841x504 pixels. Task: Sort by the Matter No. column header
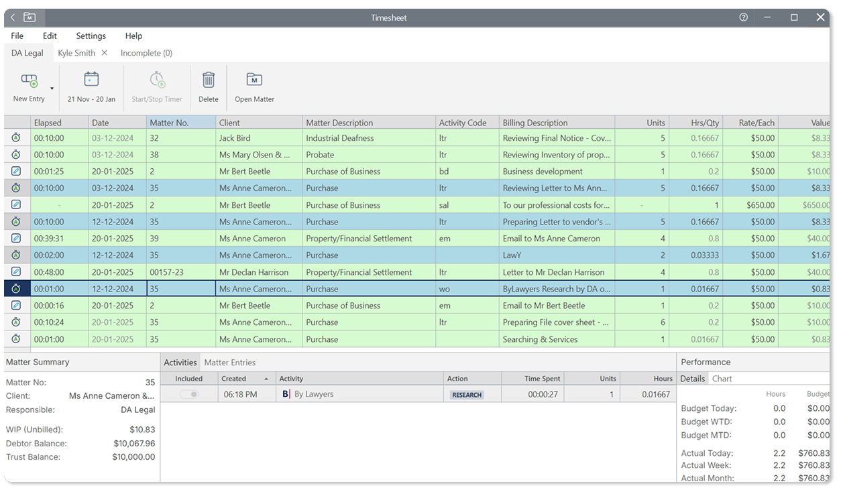pyautogui.click(x=169, y=123)
